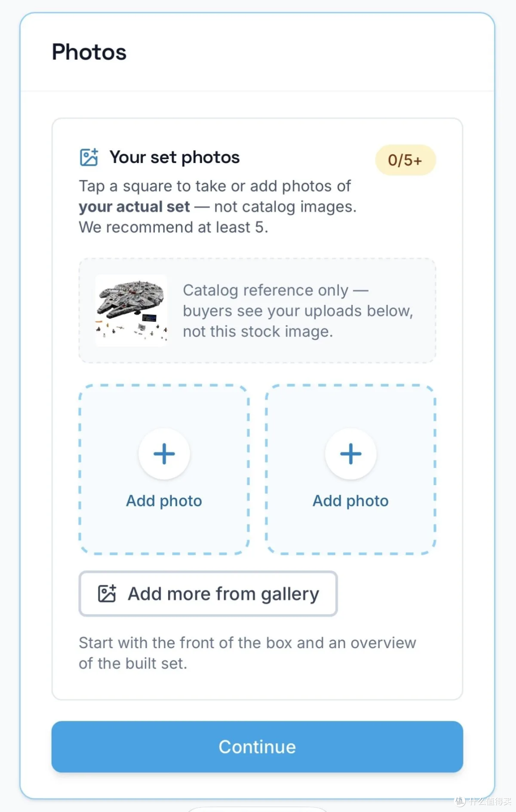The height and width of the screenshot is (812, 516).
Task: Choose Add more from gallery
Action: click(x=208, y=594)
